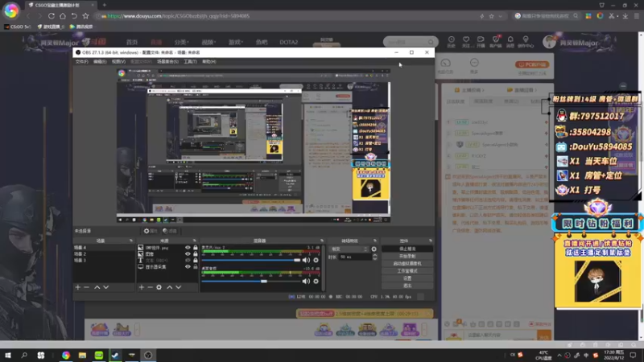644x362 pixels.
Task: Open OBS 编辑(E) menu
Action: tap(100, 62)
